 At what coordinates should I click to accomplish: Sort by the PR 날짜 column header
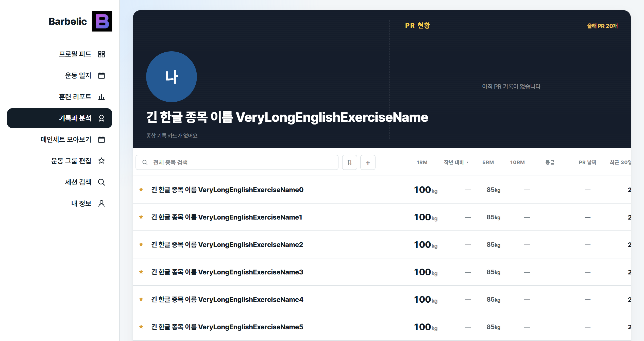pyautogui.click(x=587, y=162)
